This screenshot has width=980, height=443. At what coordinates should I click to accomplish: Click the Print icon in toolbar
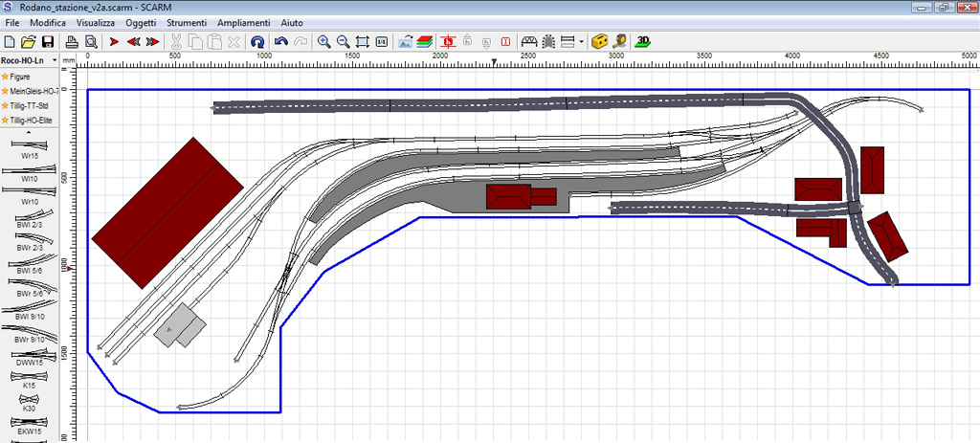72,42
